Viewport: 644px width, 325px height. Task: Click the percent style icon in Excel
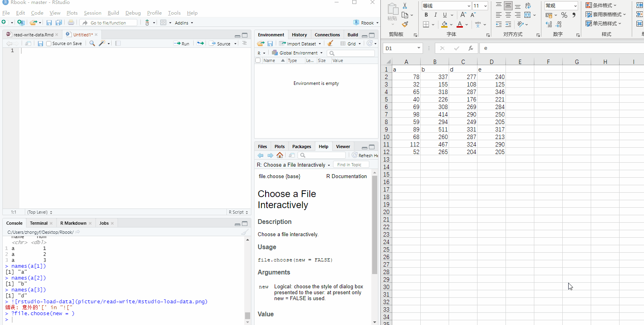point(564,15)
